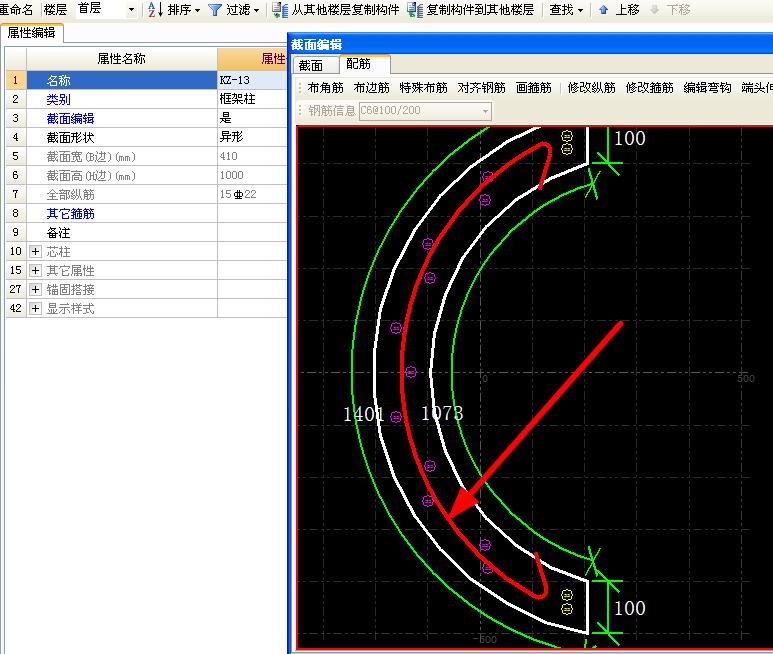Open the 查找 dropdown menu
The width and height of the screenshot is (773, 654).
coord(566,9)
